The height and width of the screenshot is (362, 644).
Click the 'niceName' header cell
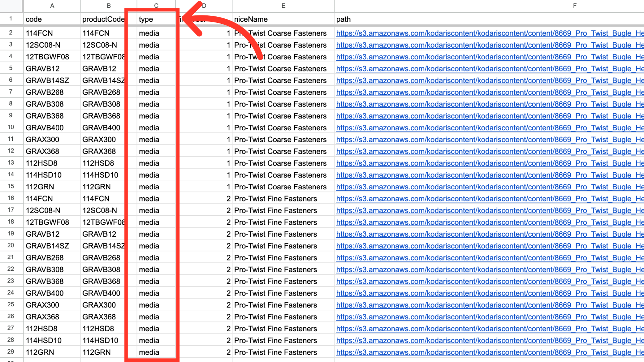click(x=251, y=19)
